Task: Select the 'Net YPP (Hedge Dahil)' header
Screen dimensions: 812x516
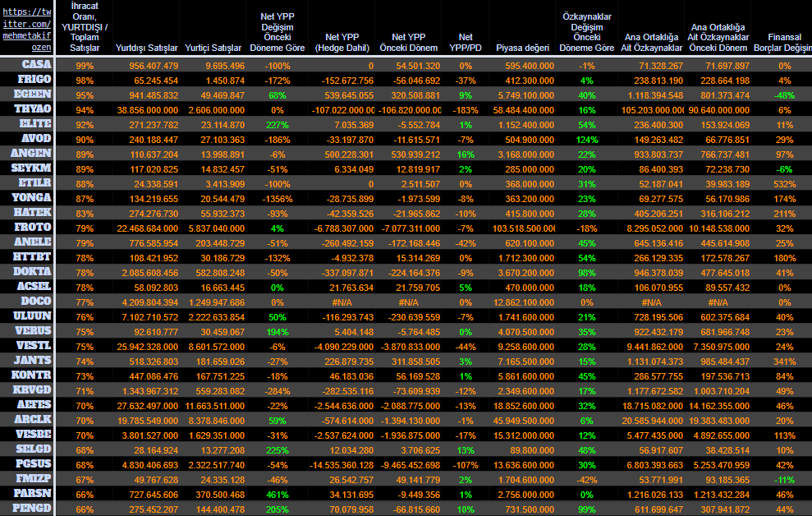Action: (x=342, y=43)
